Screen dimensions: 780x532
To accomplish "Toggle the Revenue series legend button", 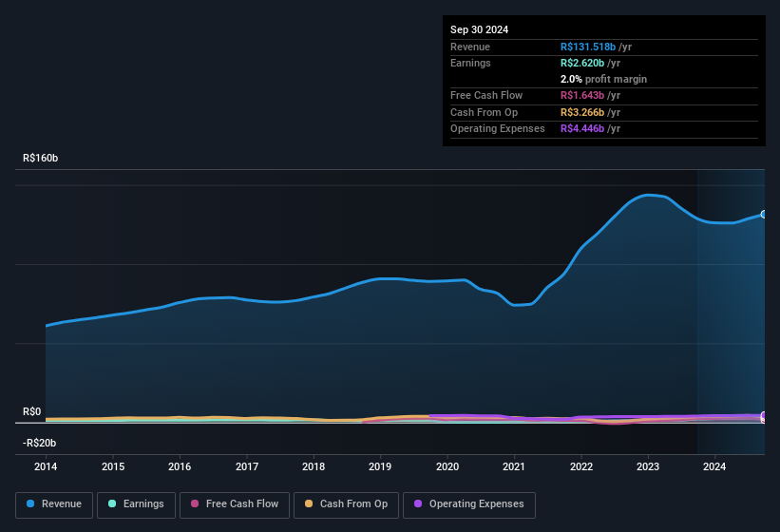I will (x=54, y=504).
